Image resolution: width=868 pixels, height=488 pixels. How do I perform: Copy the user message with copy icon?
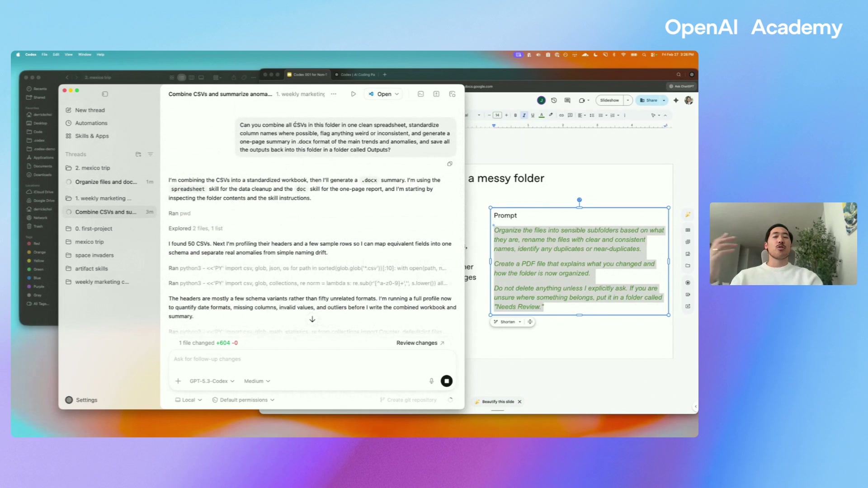pyautogui.click(x=449, y=164)
